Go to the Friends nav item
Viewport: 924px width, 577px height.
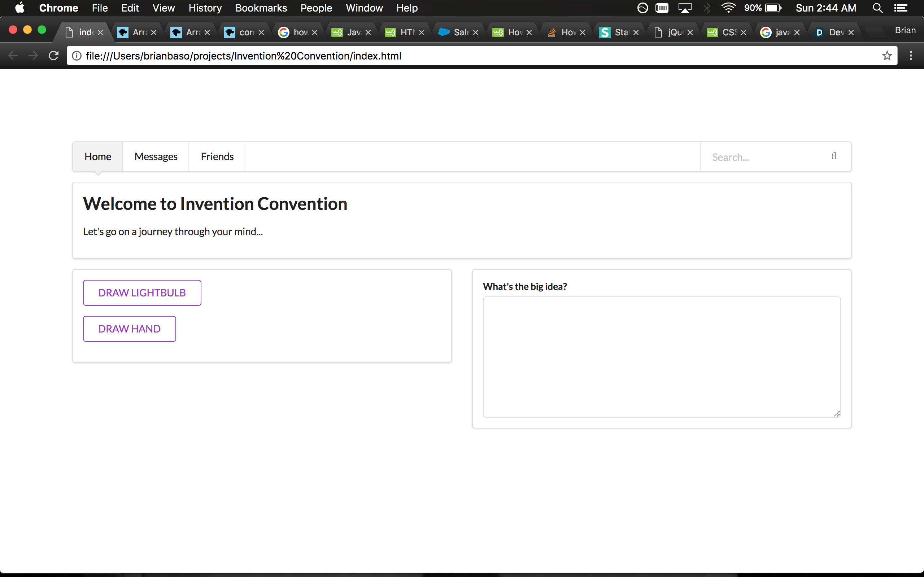click(x=217, y=157)
